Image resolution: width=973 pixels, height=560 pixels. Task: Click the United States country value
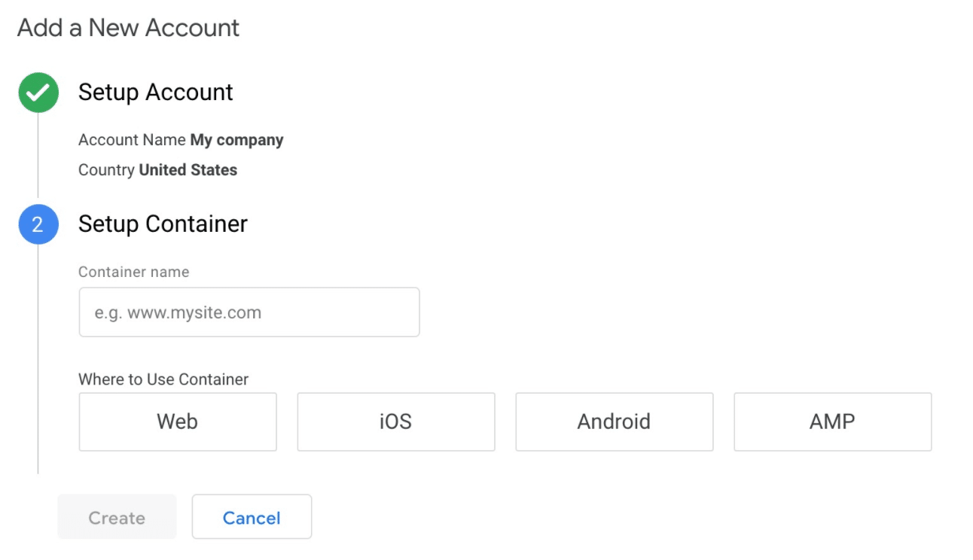tap(188, 170)
